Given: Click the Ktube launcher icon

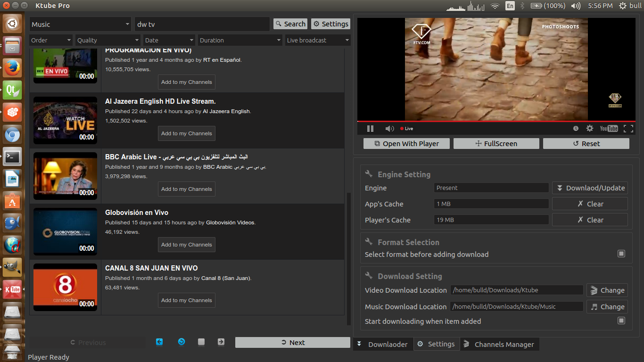Looking at the screenshot, I should (x=12, y=289).
